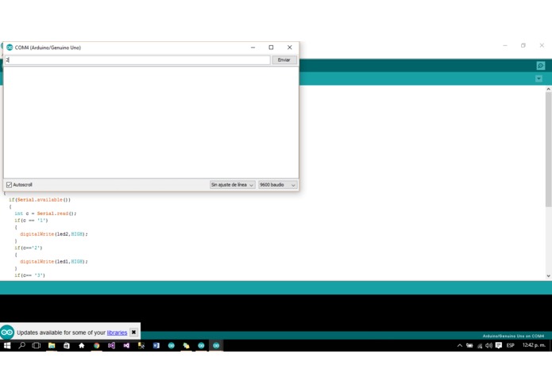Open the tab options arrow in Arduino IDE
The height and width of the screenshot is (392, 552).
coord(538,79)
